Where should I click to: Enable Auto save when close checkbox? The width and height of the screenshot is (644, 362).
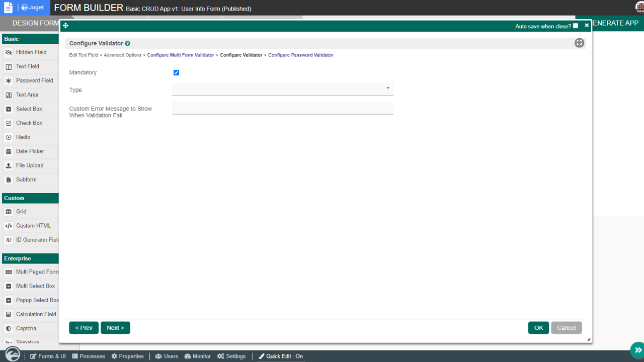[576, 26]
